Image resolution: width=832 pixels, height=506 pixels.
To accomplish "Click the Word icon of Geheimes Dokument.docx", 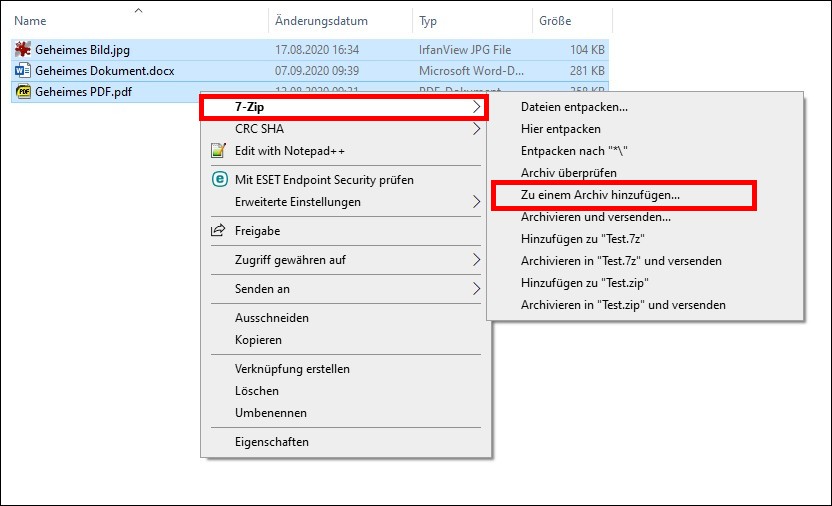I will (23, 71).
